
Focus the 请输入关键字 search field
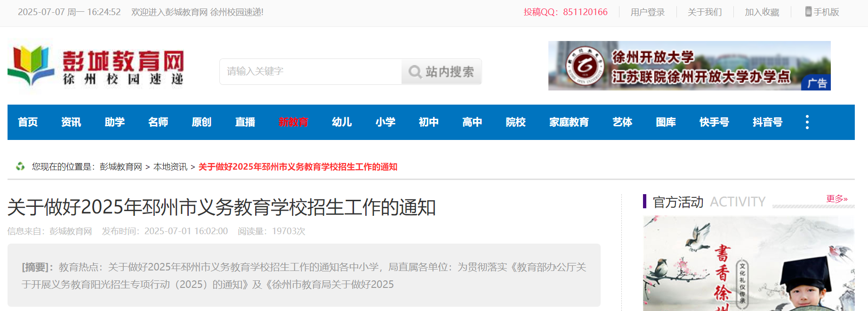311,72
